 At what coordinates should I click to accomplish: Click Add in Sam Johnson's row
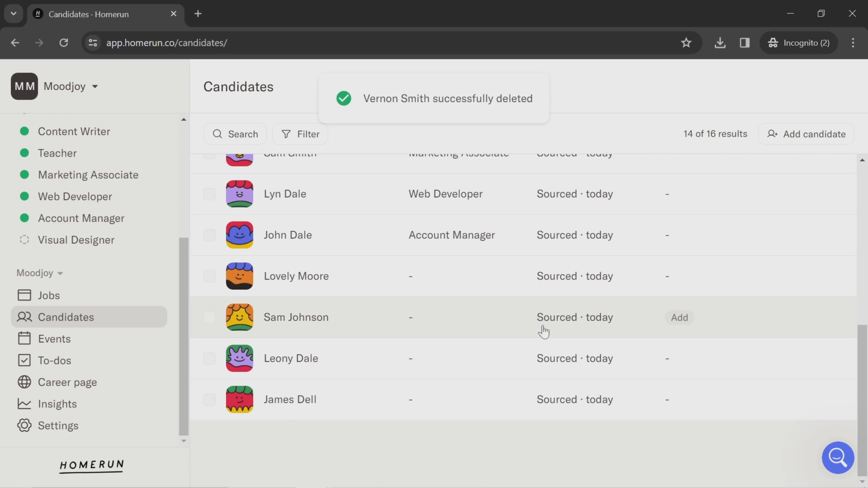click(679, 317)
